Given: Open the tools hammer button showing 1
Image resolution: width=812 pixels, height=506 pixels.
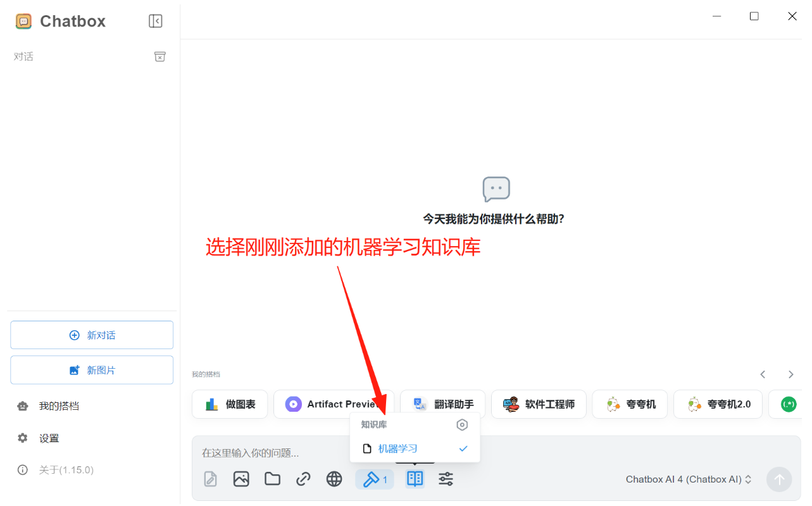Looking at the screenshot, I should 375,479.
